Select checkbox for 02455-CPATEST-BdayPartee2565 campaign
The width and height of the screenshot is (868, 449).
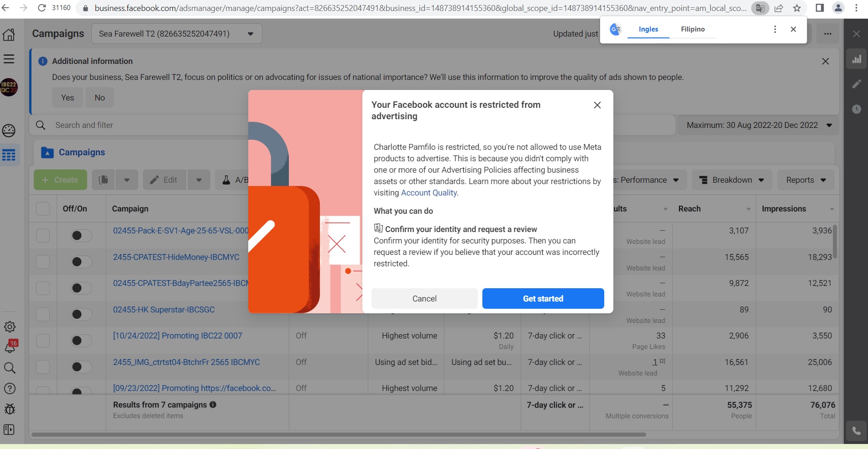43,288
